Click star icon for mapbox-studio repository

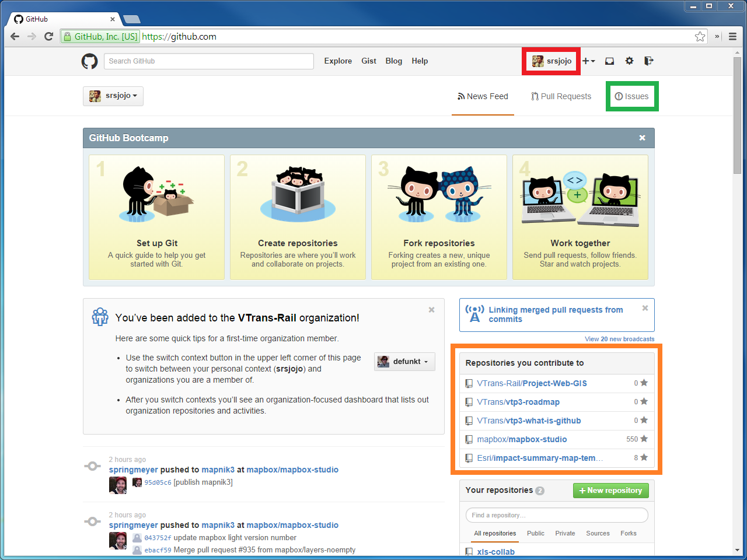[644, 439]
